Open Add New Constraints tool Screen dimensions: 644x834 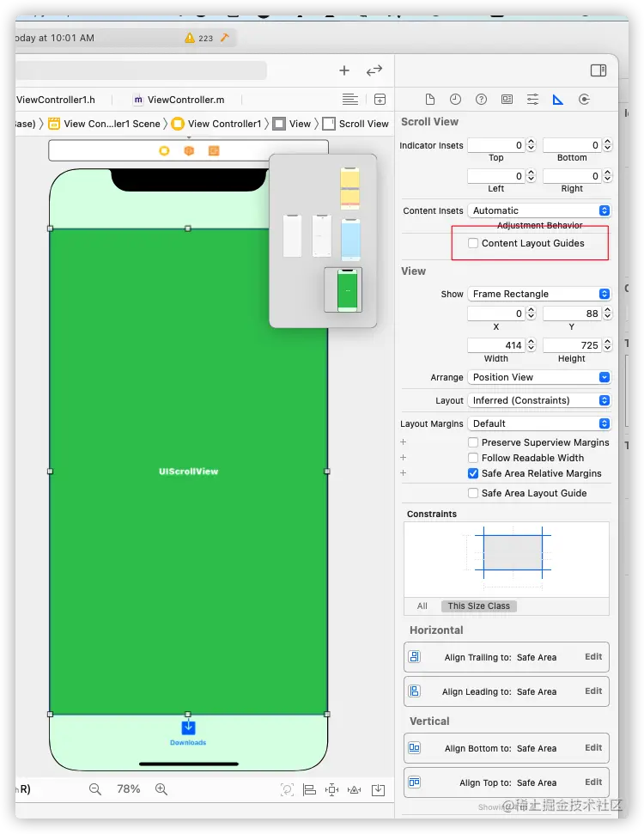tap(331, 790)
